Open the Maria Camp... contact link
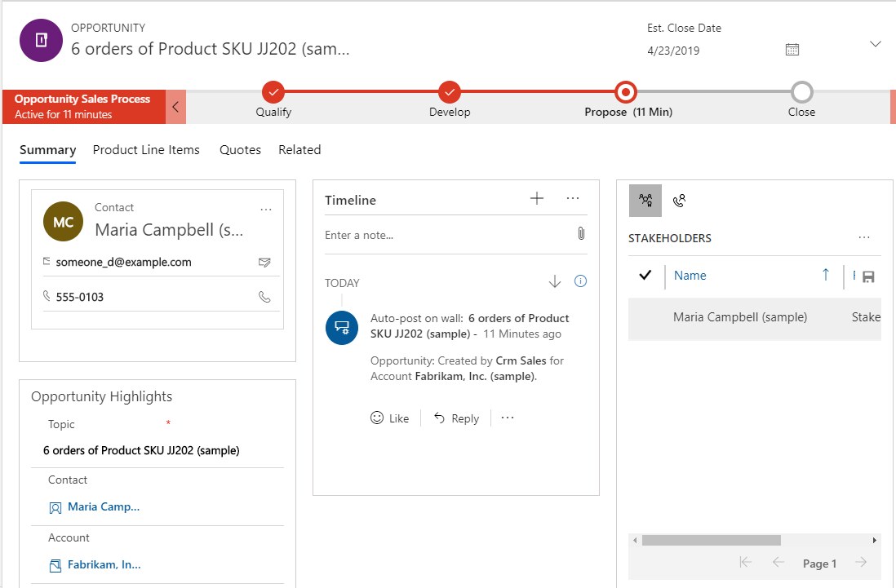Viewport: 896px width, 588px height. click(104, 507)
